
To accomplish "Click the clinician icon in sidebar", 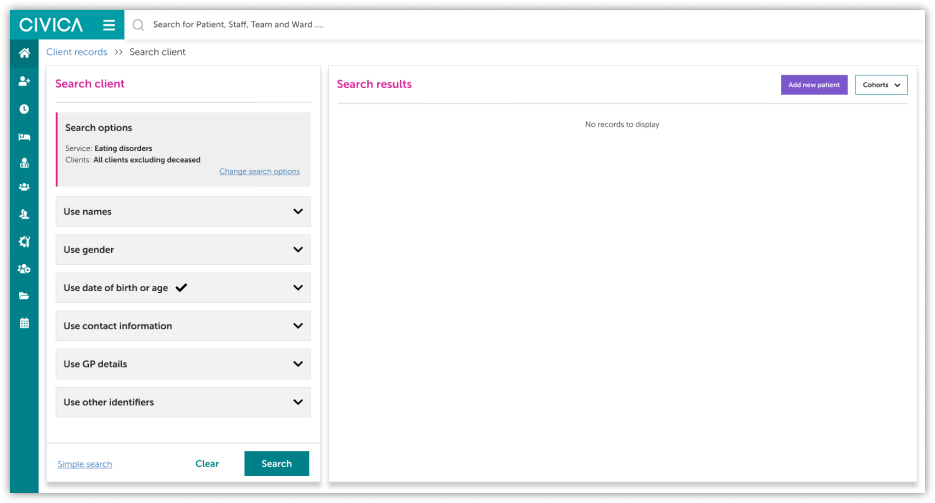I will click(24, 163).
